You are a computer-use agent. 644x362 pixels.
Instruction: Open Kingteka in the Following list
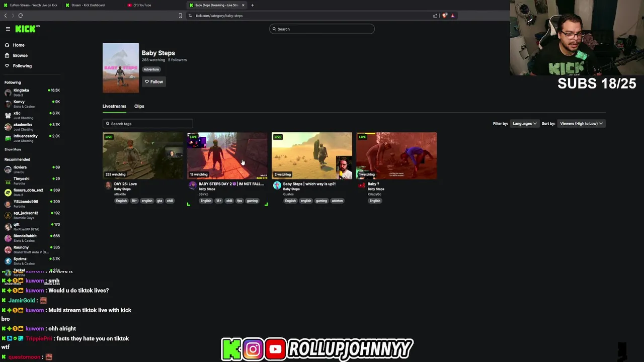coord(32,93)
